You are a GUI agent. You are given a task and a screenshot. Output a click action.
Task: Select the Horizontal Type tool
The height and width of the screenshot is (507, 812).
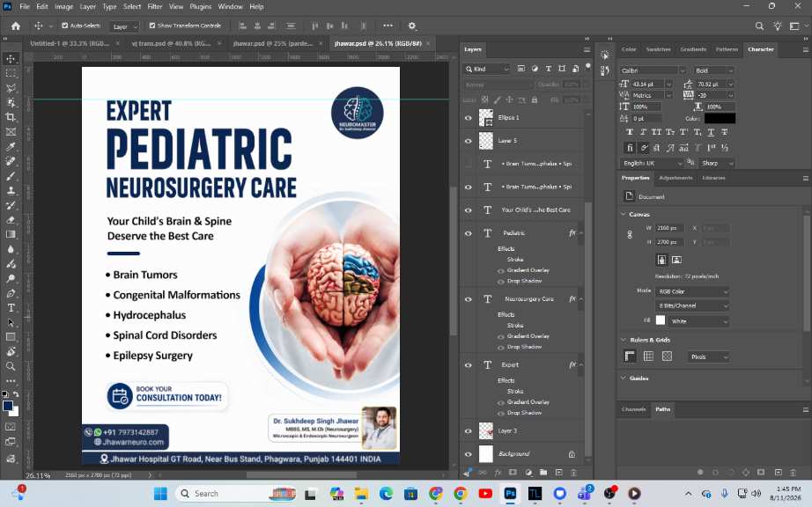[x=11, y=308]
